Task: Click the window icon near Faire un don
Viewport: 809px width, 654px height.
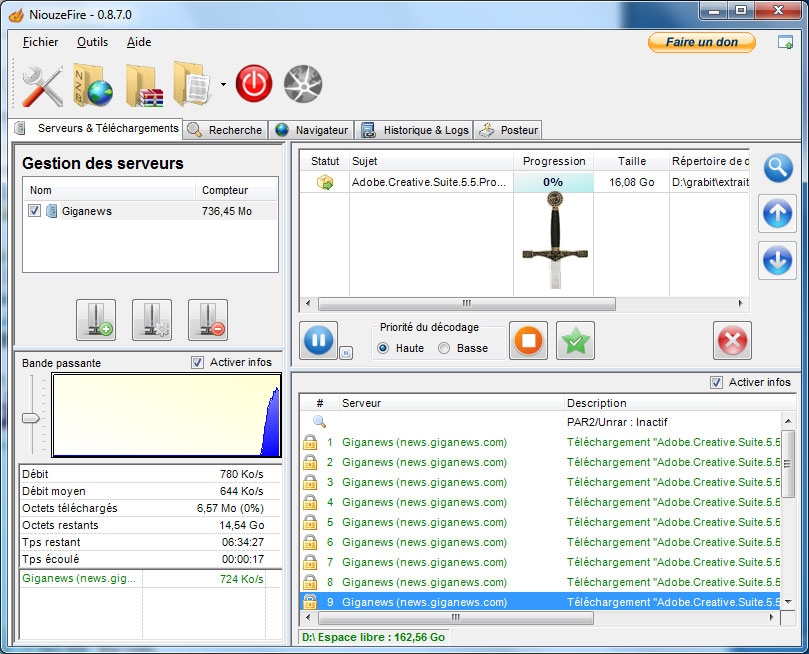Action: [x=785, y=42]
